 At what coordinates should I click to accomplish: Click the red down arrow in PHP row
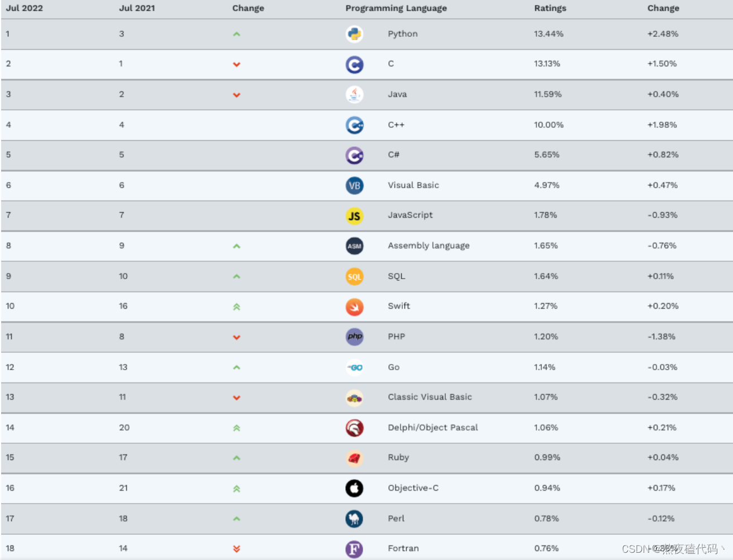[x=236, y=337]
